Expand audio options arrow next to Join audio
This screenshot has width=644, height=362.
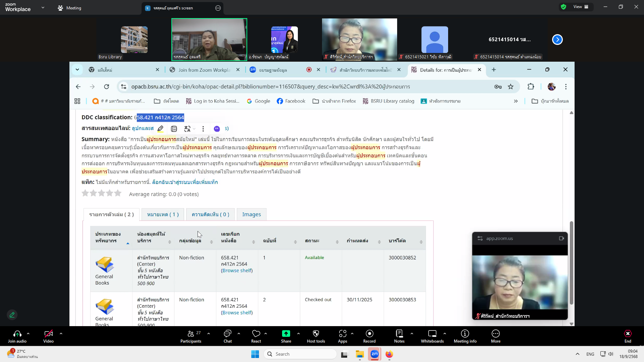28,334
